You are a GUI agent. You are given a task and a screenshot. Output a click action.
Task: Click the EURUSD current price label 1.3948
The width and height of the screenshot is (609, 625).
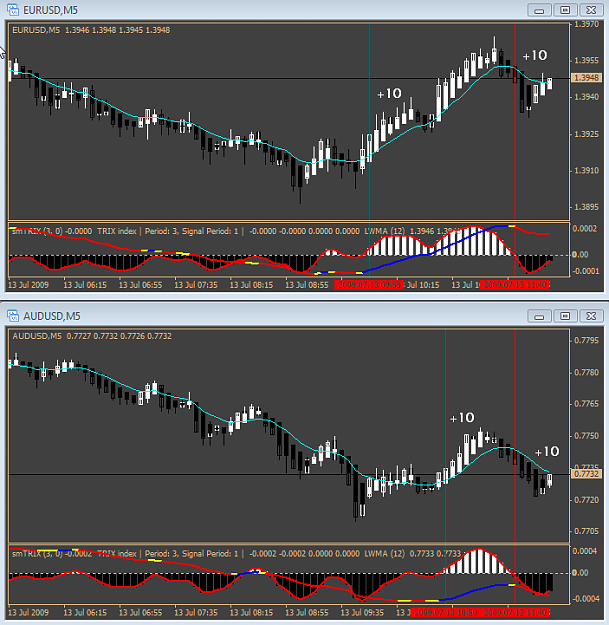[586, 78]
